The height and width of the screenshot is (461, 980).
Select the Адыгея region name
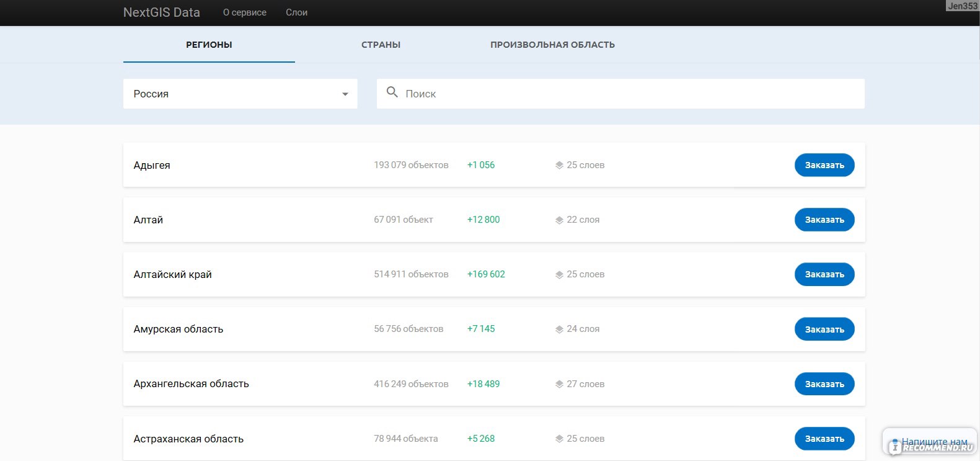click(152, 165)
